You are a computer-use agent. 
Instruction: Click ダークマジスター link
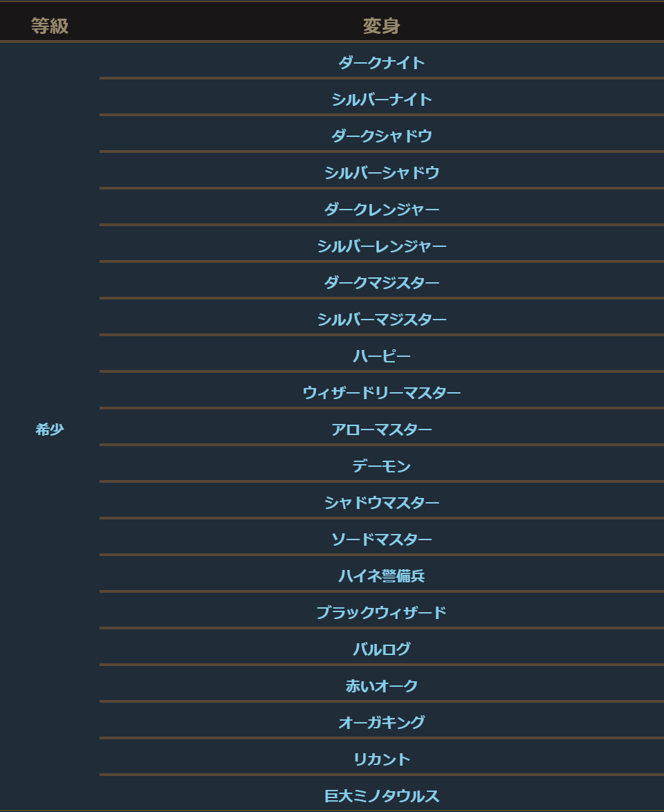pos(381,283)
